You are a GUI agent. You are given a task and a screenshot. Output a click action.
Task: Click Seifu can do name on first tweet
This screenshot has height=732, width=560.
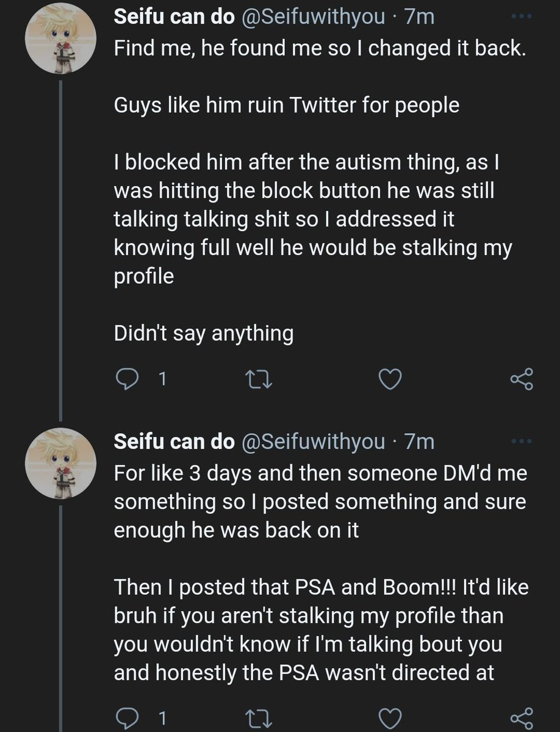pyautogui.click(x=174, y=18)
